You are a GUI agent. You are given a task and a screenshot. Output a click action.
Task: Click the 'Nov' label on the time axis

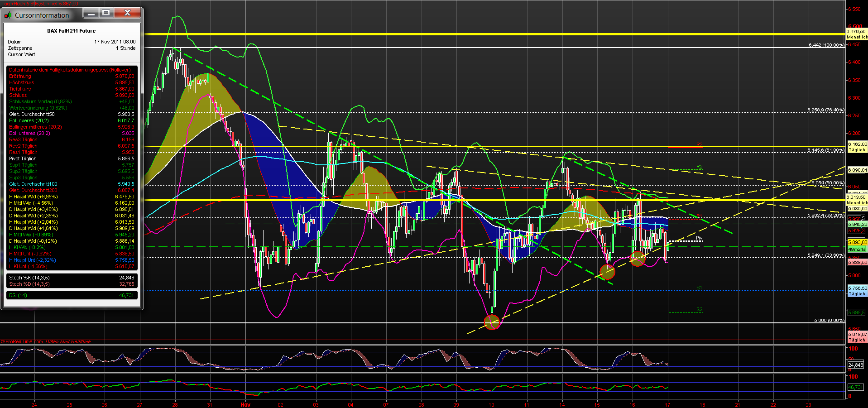point(245,405)
